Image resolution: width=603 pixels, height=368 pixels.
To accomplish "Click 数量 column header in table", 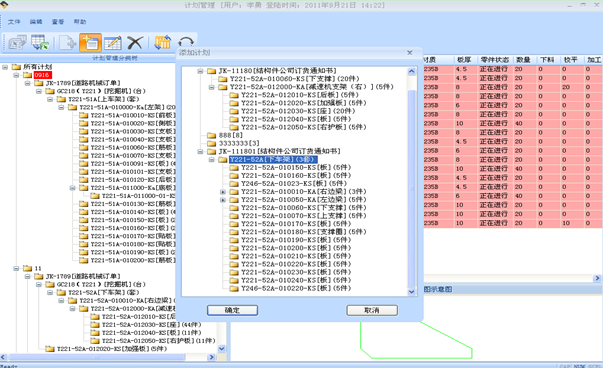I will pos(523,60).
